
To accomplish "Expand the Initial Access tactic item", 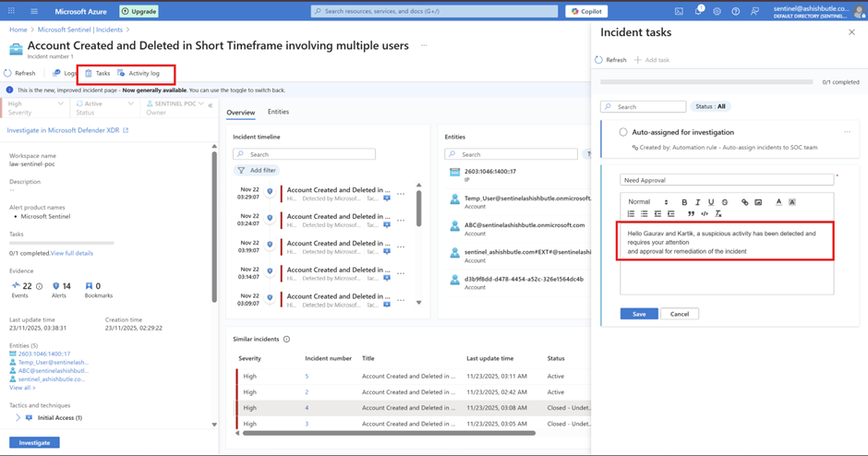I will [18, 418].
